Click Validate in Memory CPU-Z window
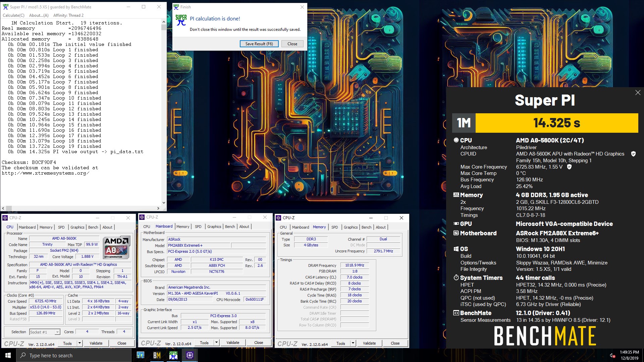The width and height of the screenshot is (644, 362). coord(369,343)
